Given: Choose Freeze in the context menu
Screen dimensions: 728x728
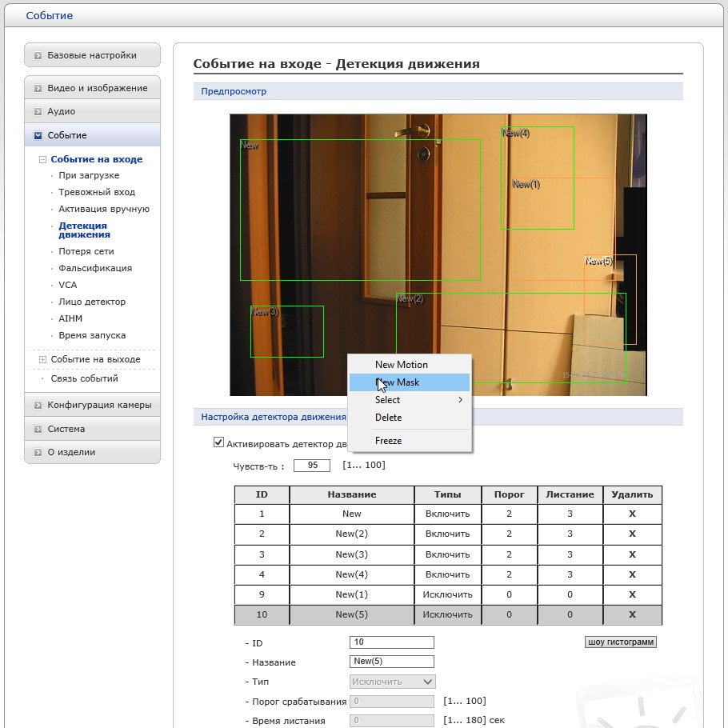Looking at the screenshot, I should (388, 441).
